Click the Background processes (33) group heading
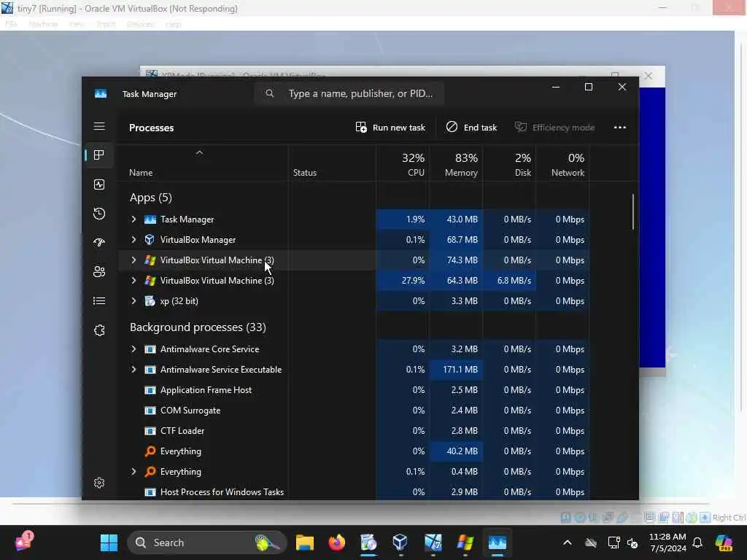 coord(198,327)
